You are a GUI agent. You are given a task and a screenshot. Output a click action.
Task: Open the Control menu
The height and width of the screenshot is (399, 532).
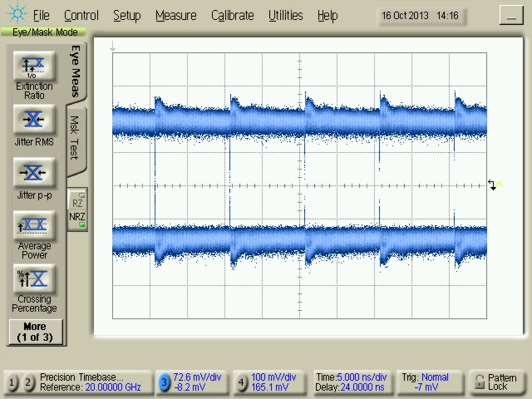click(81, 15)
